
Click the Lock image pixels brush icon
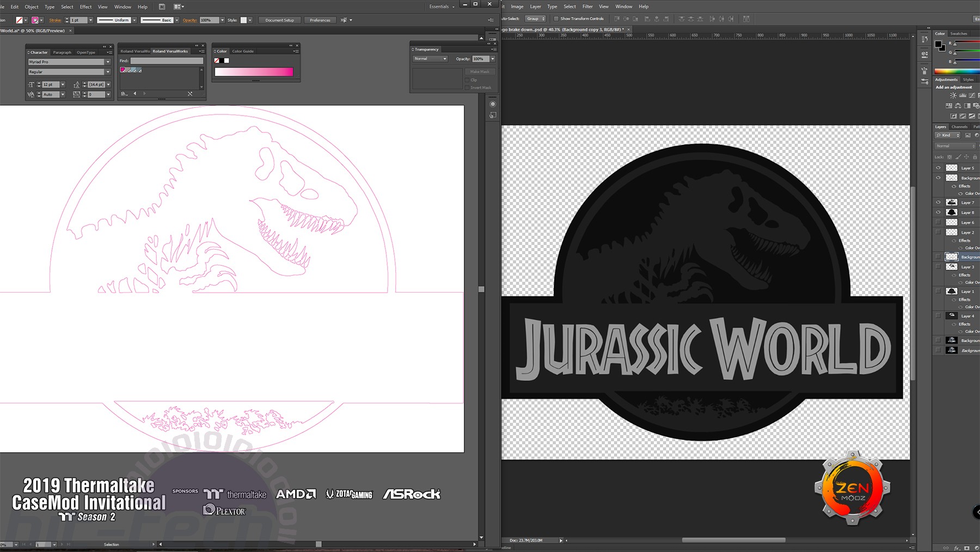(x=958, y=157)
